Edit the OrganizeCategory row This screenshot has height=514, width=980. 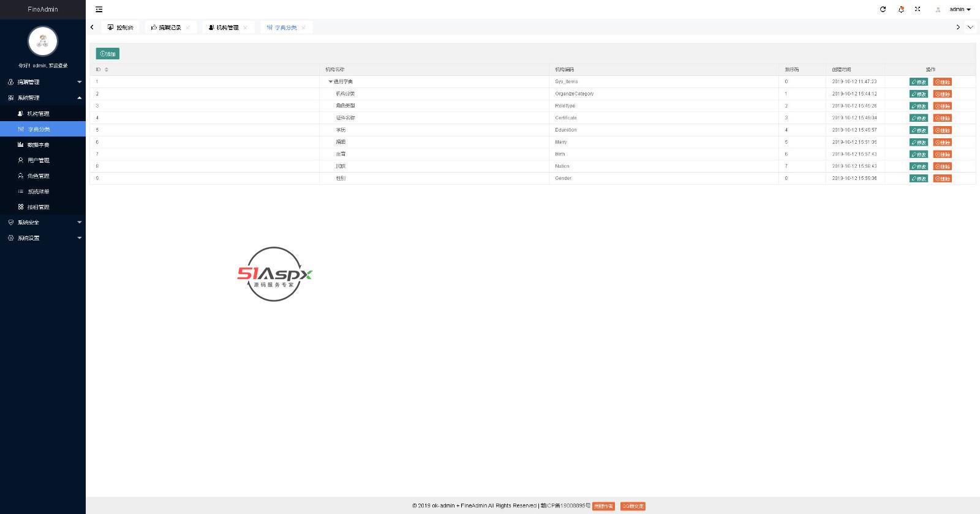[x=919, y=94]
